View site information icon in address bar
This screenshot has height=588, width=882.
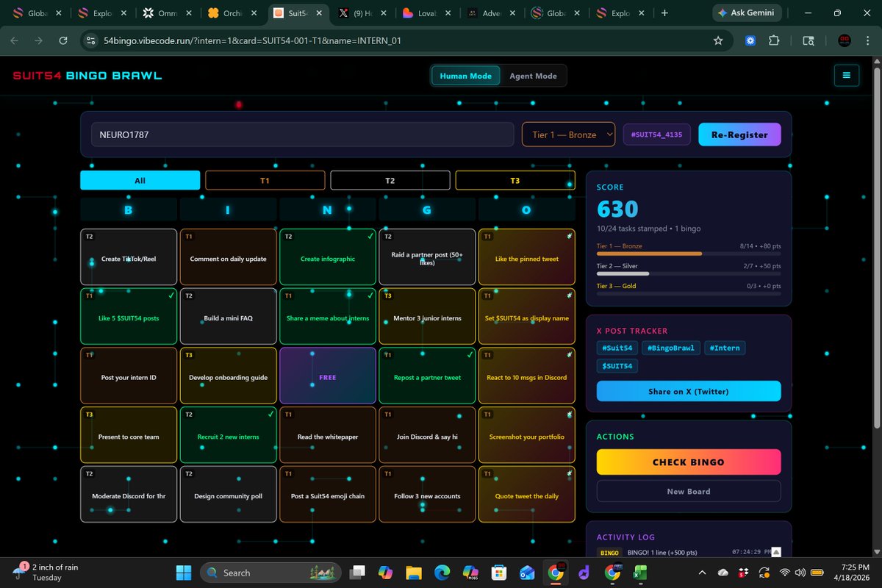pyautogui.click(x=91, y=41)
